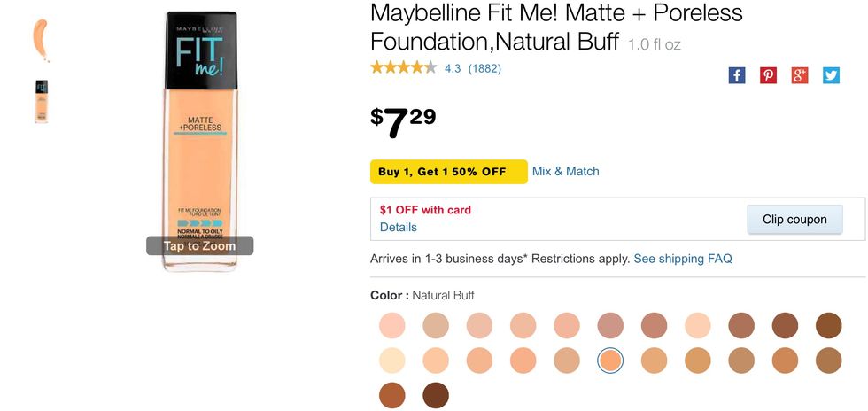Share via Google Plus icon

click(x=800, y=75)
